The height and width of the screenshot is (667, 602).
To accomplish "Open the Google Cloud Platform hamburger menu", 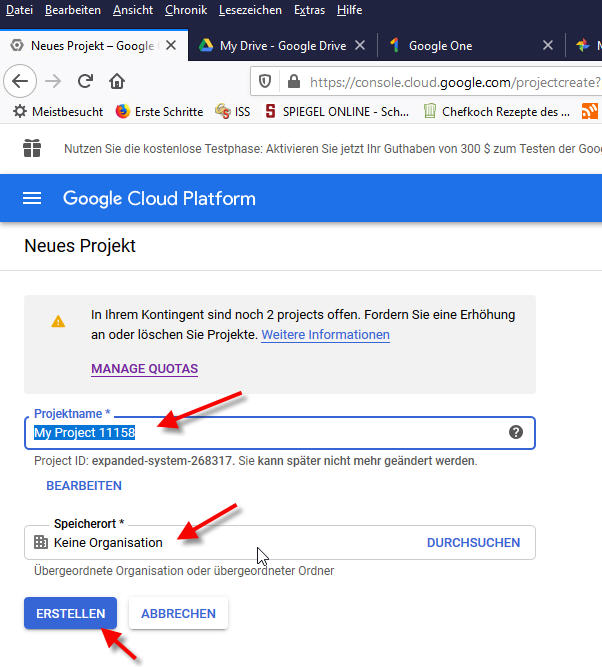I will (x=32, y=198).
